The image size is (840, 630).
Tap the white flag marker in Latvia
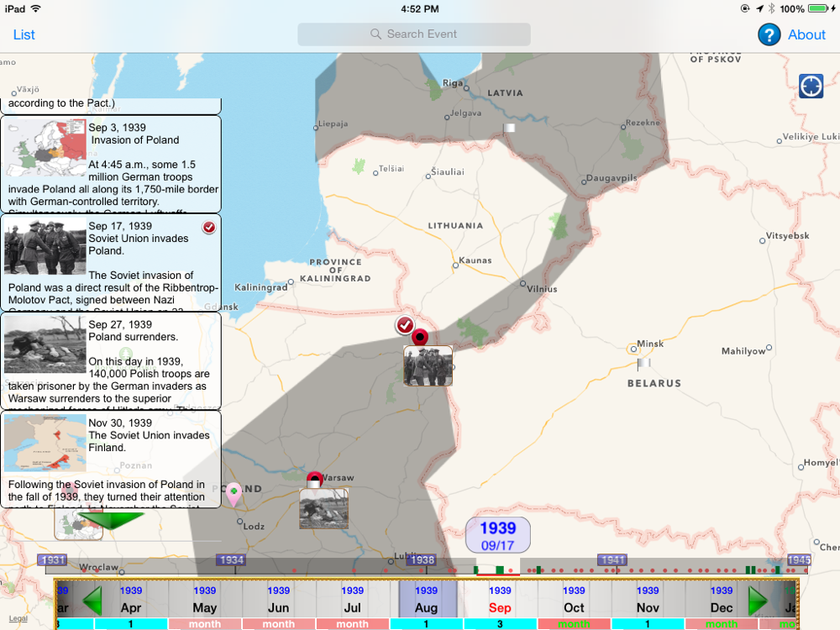pos(509,128)
